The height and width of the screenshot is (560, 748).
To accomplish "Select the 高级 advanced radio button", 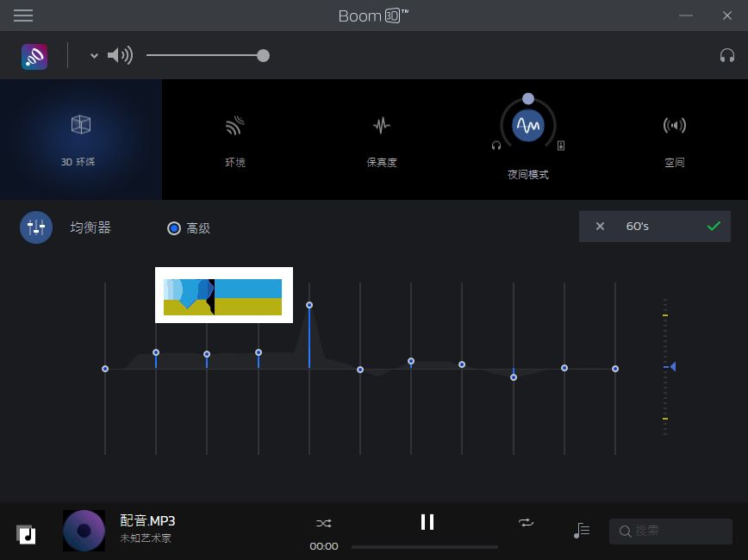I will pyautogui.click(x=174, y=228).
